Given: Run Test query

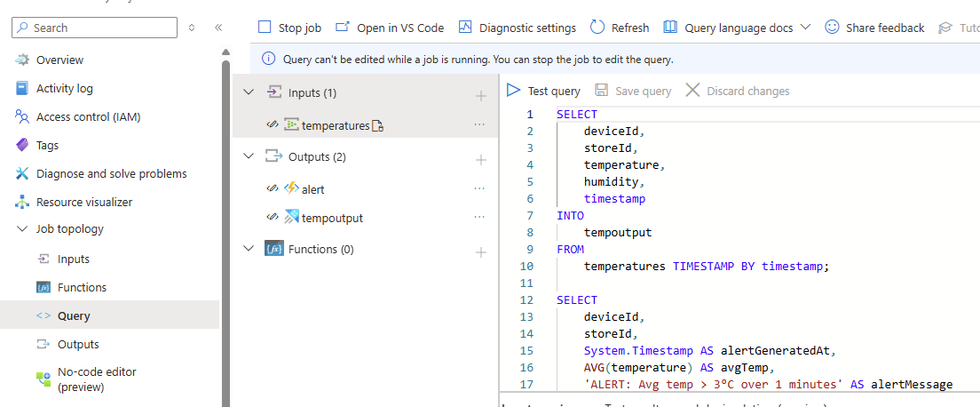Looking at the screenshot, I should 543,91.
